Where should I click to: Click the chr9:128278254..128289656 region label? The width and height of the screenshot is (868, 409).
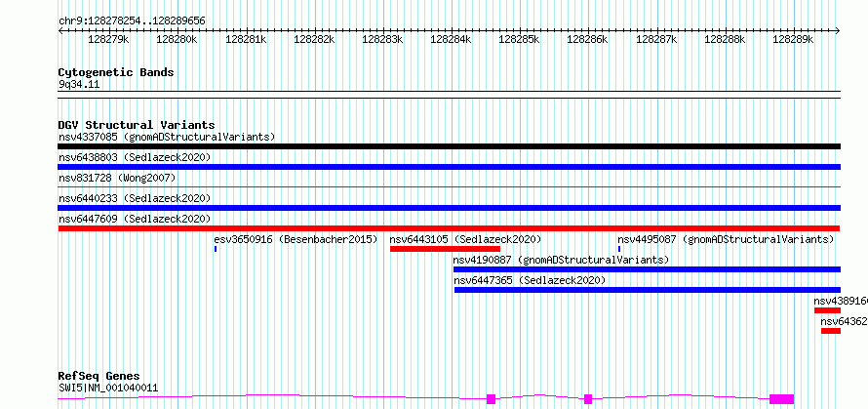pos(132,21)
